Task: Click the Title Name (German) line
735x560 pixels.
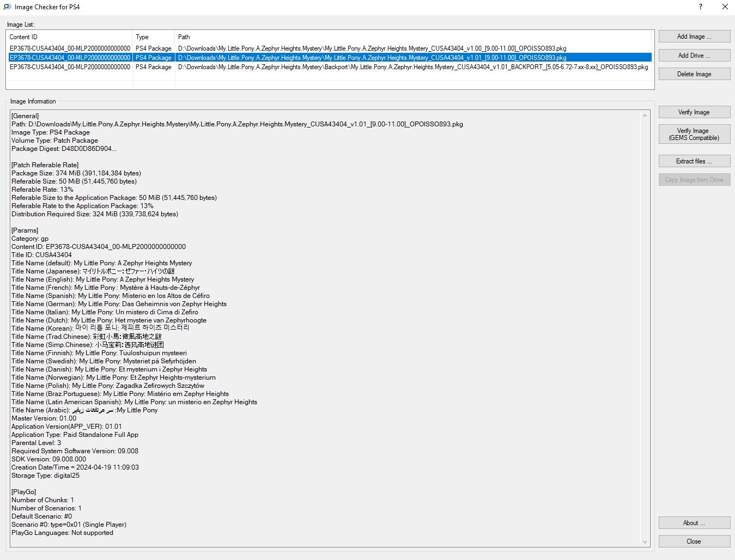Action: [x=119, y=304]
